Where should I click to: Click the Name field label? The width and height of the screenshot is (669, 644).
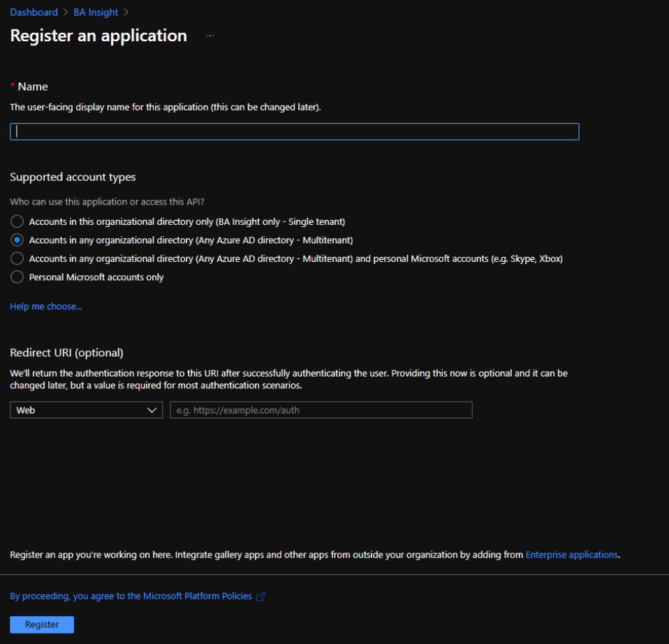tap(33, 87)
